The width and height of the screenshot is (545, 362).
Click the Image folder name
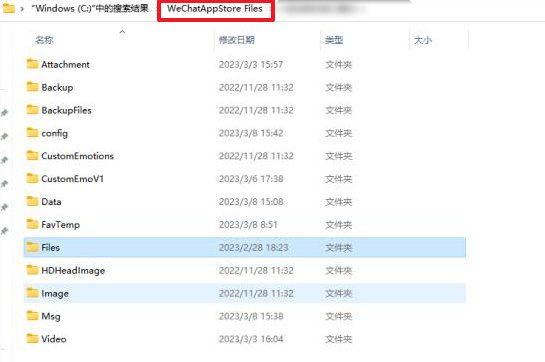[55, 293]
